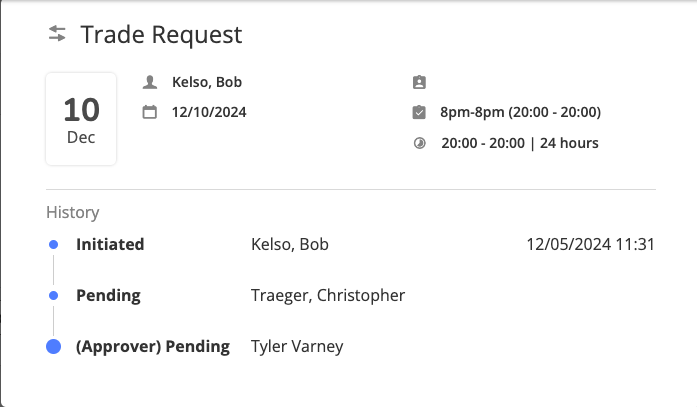697x407 pixels.
Task: Click the date text 12/10/2024
Action: (x=209, y=112)
